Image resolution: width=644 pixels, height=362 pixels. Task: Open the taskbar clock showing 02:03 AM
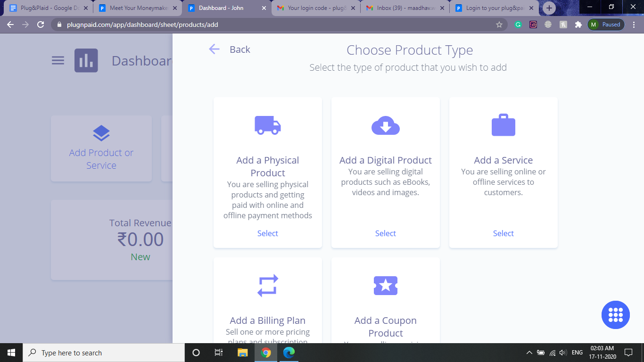pyautogui.click(x=603, y=353)
